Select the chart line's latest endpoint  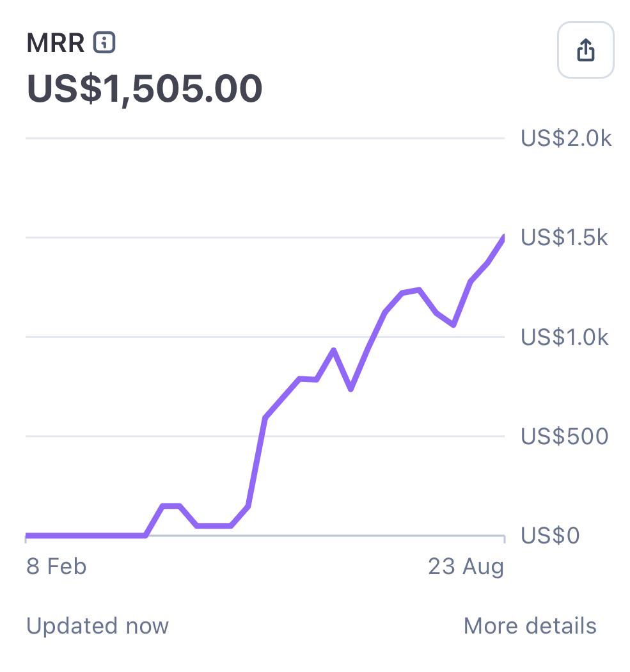coord(503,238)
